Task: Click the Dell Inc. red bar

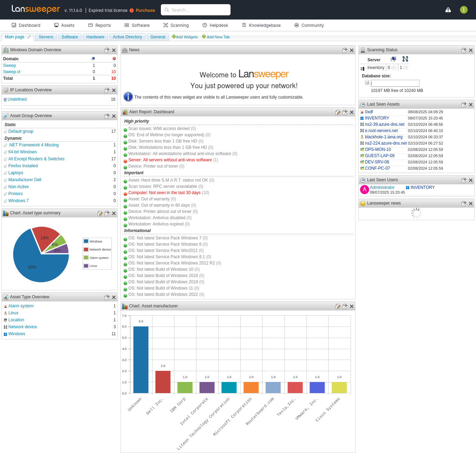Action: pyautogui.click(x=163, y=382)
